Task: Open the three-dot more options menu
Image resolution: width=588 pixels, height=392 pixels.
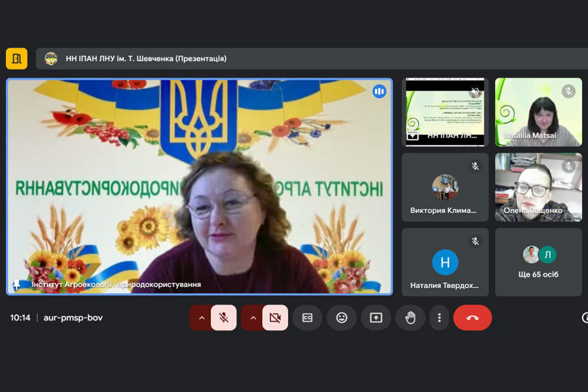Action: 439,318
